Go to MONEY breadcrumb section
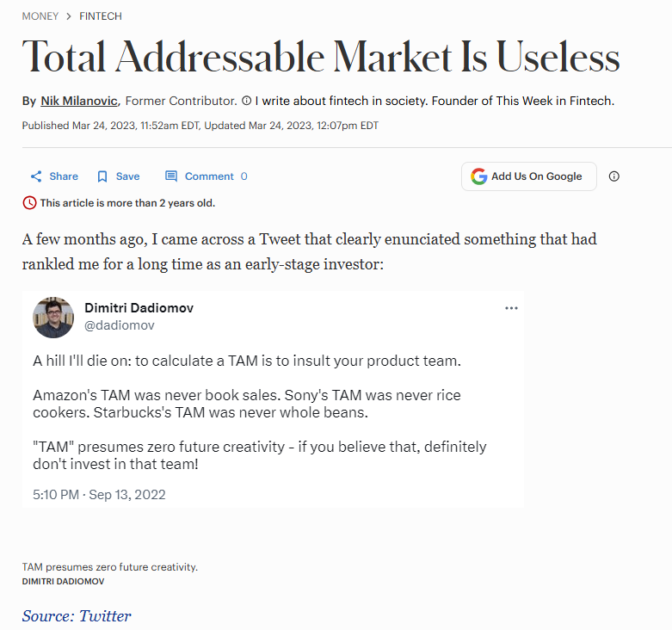Screen dimensions: 672x630 (x=40, y=16)
